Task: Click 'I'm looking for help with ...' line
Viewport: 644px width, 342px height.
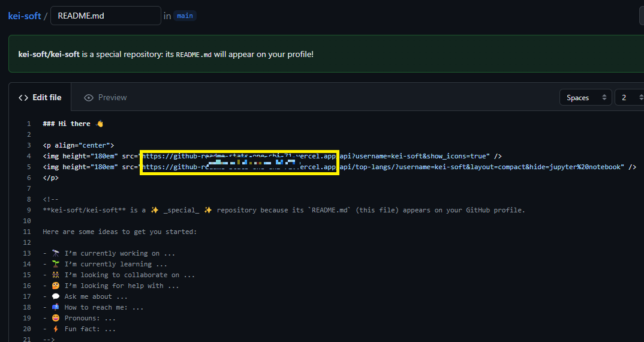Action: 111,286
